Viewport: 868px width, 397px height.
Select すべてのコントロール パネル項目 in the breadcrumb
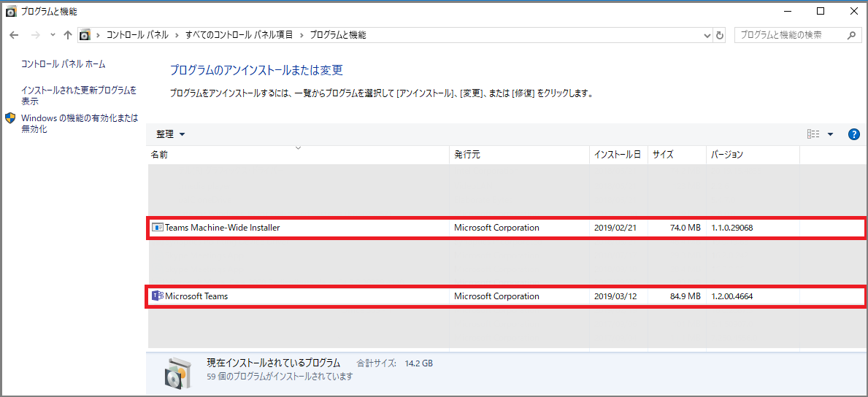click(x=239, y=35)
